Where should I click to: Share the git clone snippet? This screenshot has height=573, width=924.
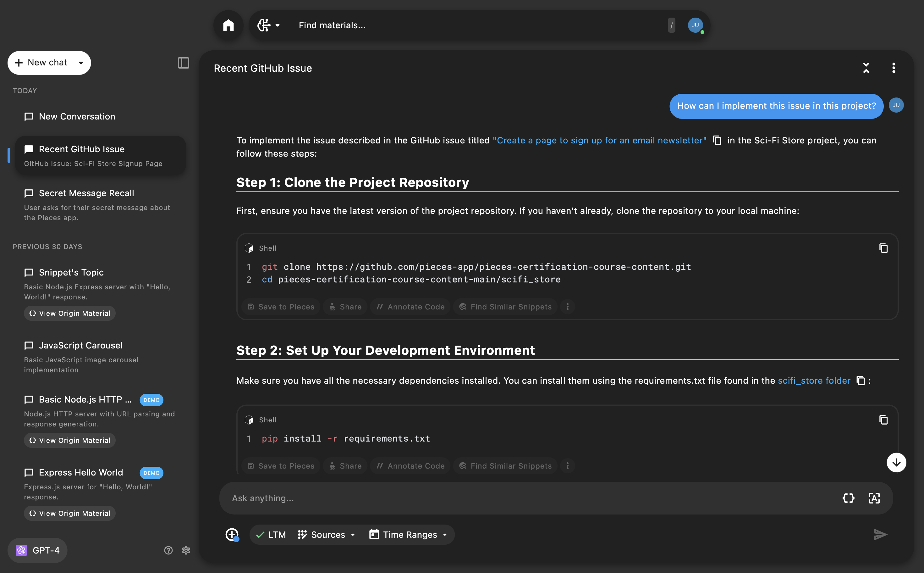(345, 307)
